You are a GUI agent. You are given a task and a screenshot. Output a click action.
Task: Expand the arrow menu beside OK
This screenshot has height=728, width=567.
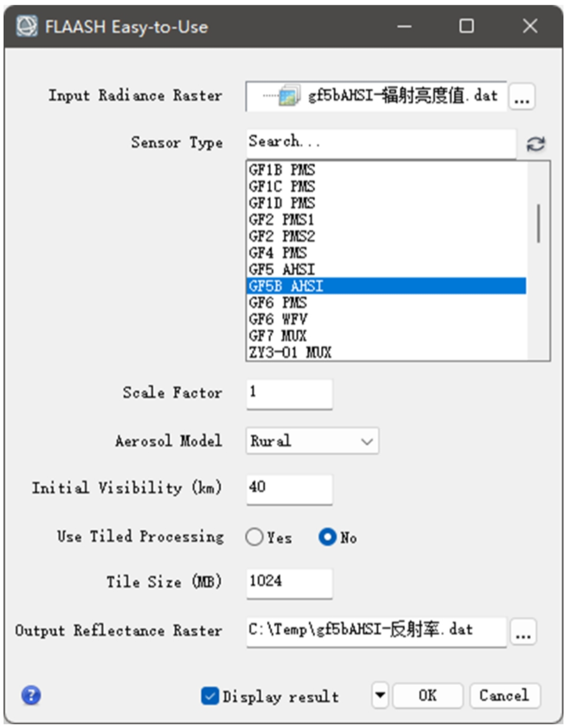[380, 695]
